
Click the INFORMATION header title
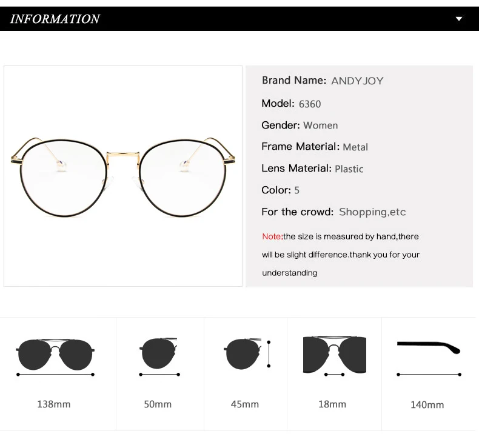(x=55, y=19)
